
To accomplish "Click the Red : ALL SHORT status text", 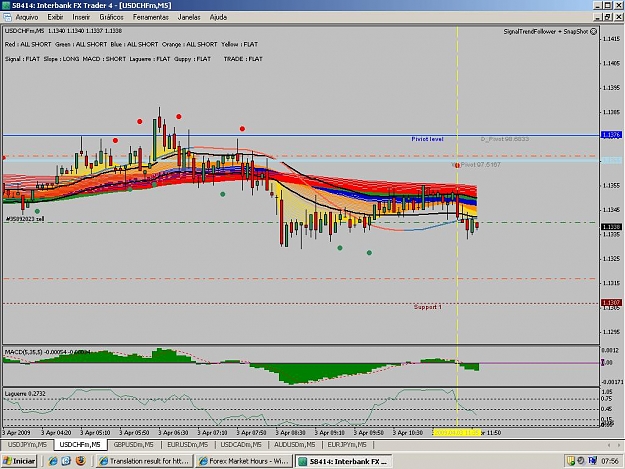I will [28, 44].
